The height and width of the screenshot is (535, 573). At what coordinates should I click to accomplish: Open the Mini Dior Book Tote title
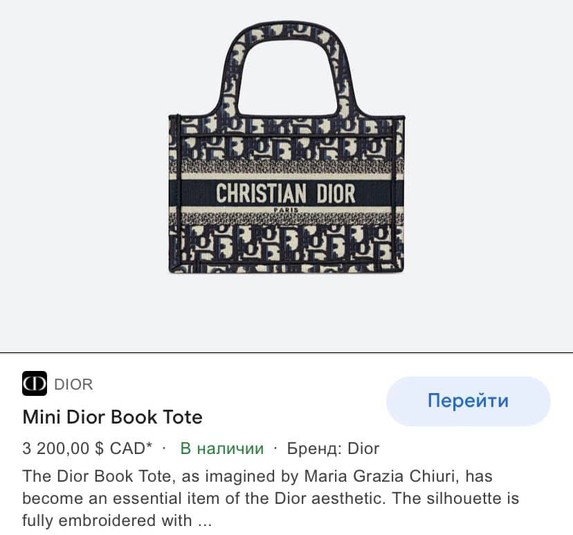(x=113, y=417)
